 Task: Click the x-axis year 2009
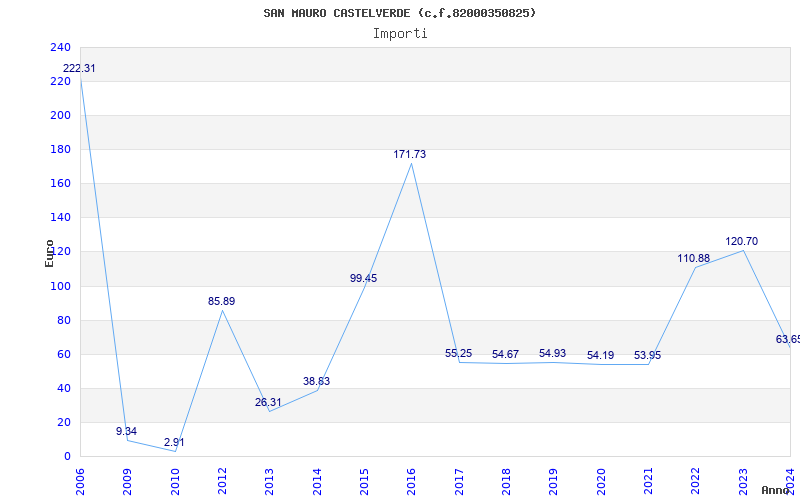[128, 482]
